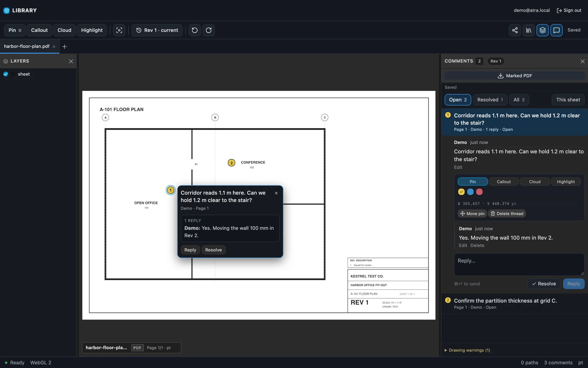Toggle the layers panel stack icon
This screenshot has width=588, height=368.
(542, 30)
